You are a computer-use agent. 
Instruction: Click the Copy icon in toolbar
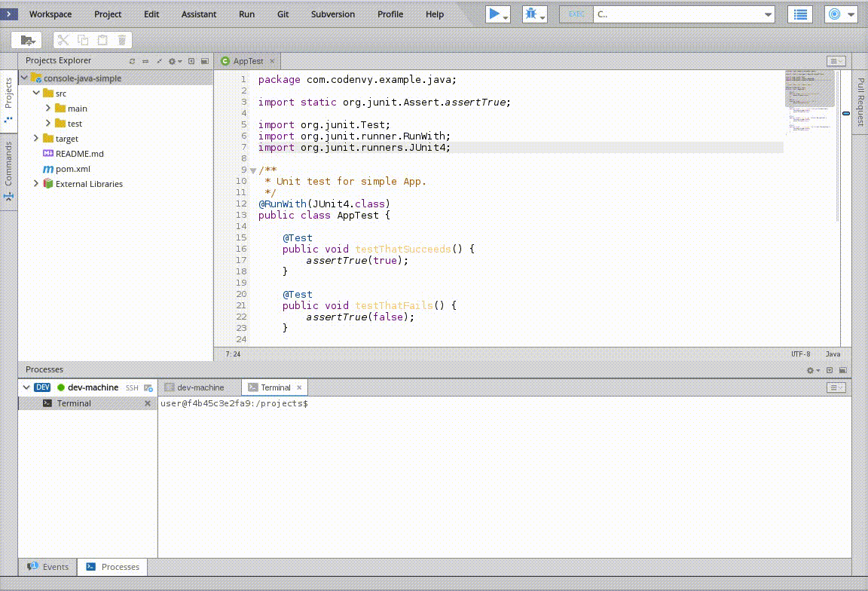[x=82, y=40]
